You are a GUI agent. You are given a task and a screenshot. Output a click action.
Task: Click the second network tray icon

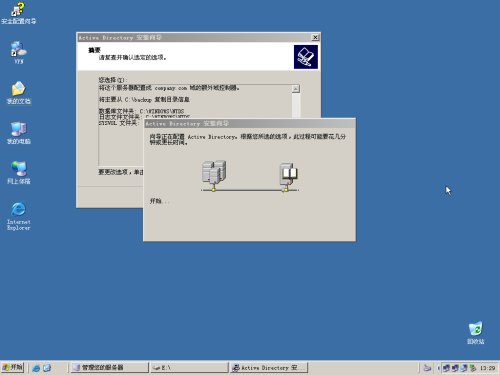point(455,368)
